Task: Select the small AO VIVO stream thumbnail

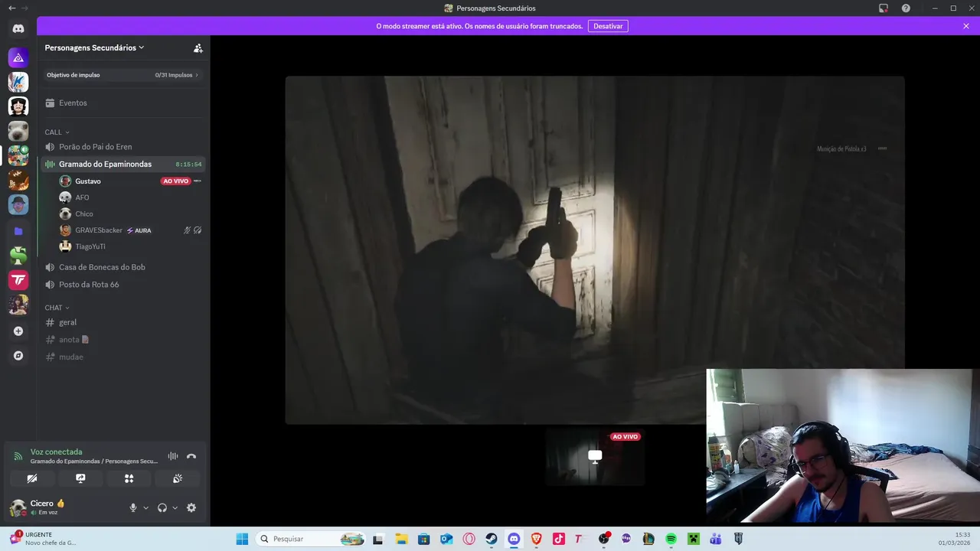Action: (x=595, y=457)
